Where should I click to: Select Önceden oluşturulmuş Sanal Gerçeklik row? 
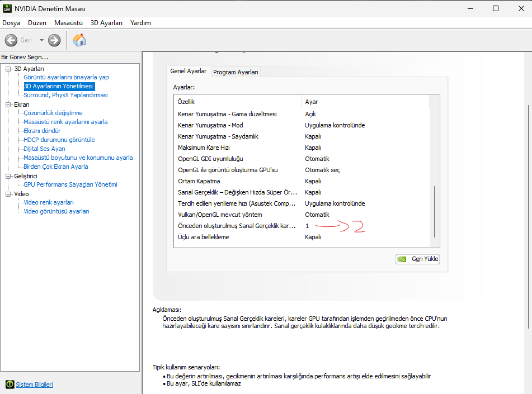pos(302,226)
